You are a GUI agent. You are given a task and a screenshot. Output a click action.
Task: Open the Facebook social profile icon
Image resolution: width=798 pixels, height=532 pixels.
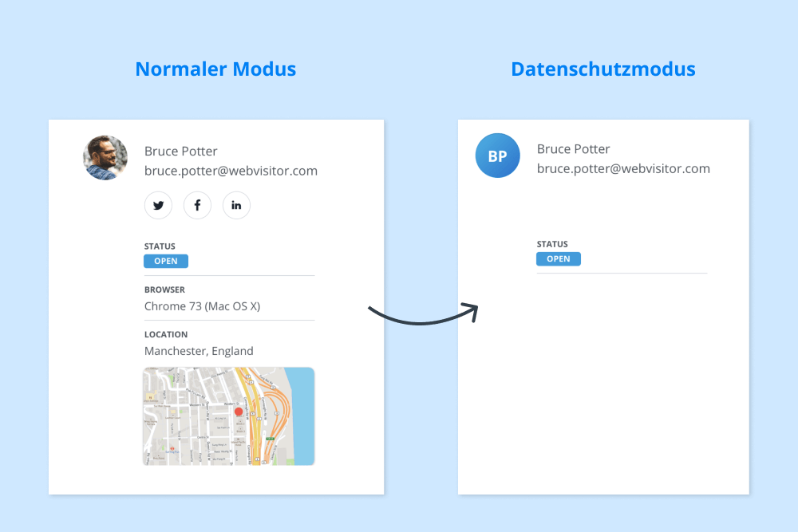click(197, 206)
